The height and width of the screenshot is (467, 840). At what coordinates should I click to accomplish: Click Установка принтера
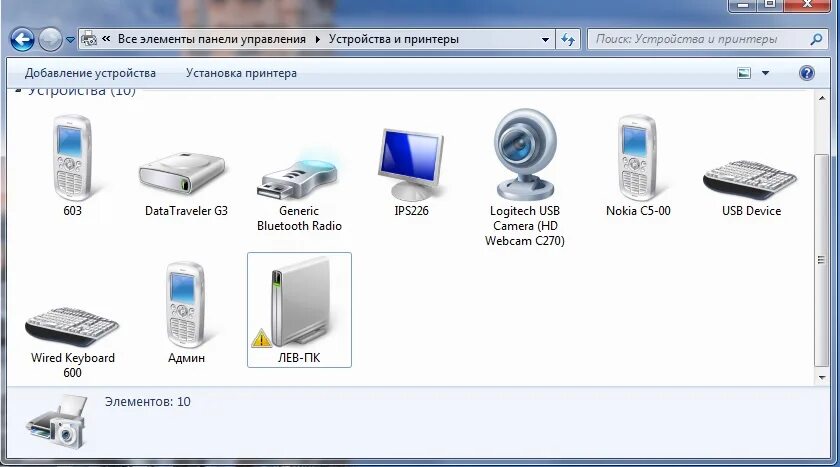click(x=241, y=73)
